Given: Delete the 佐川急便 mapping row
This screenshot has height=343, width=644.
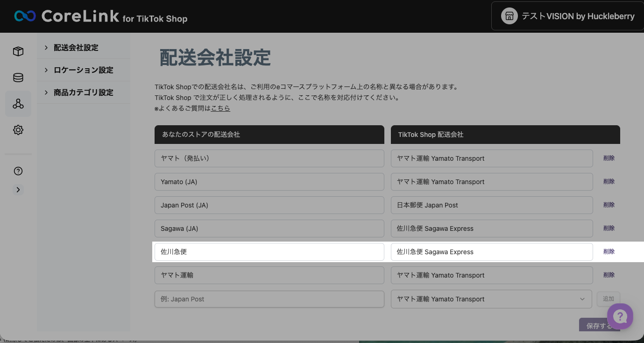Looking at the screenshot, I should pos(609,251).
